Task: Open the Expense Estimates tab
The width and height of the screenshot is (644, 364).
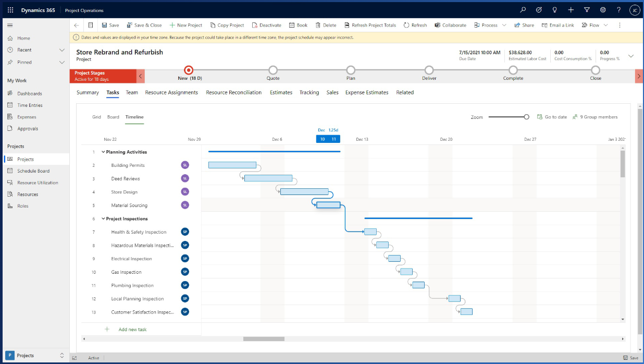Action: pyautogui.click(x=367, y=92)
